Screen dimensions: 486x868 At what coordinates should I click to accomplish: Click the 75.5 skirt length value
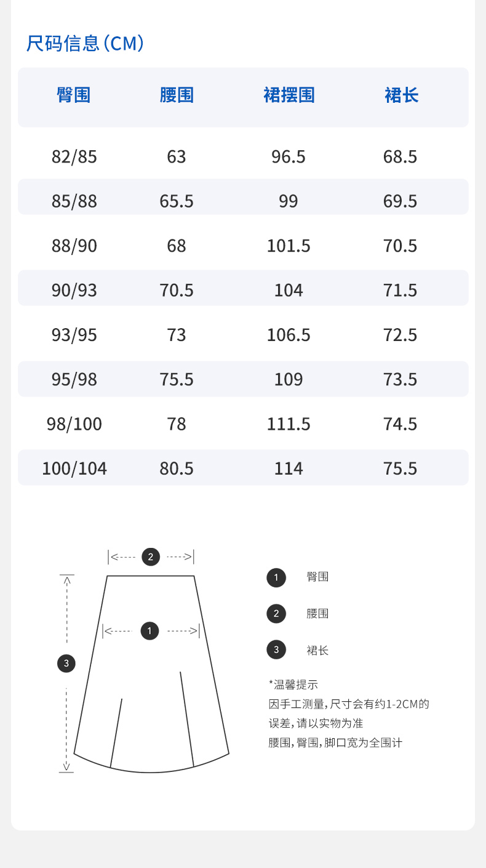pyautogui.click(x=400, y=468)
